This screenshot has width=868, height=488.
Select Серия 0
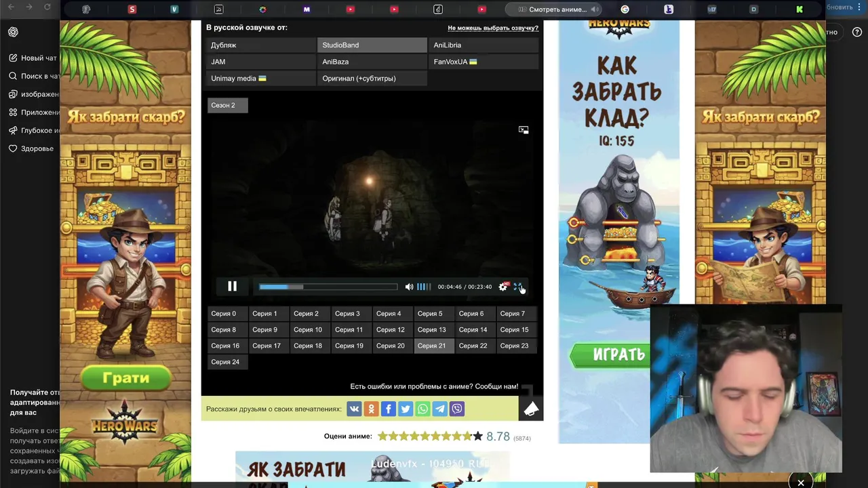click(226, 314)
